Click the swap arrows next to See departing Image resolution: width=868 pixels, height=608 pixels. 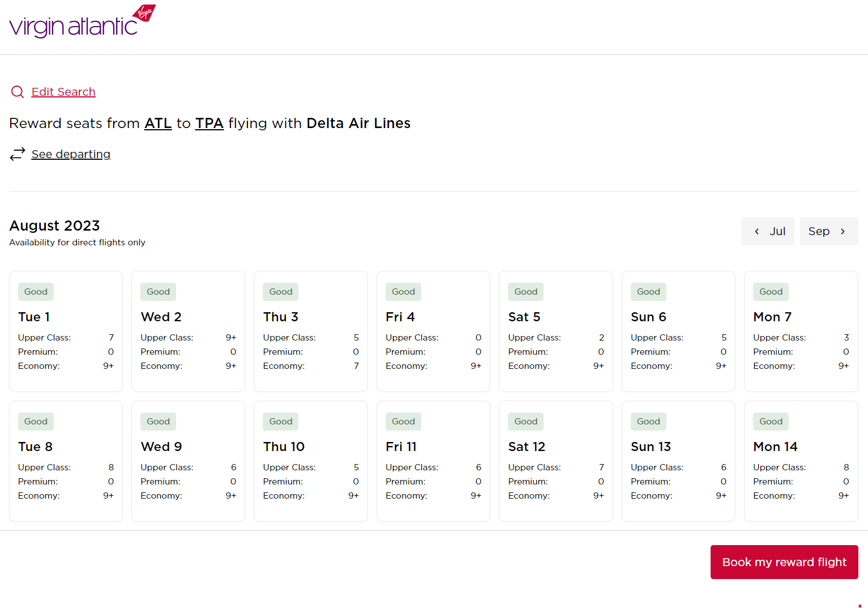(x=18, y=154)
